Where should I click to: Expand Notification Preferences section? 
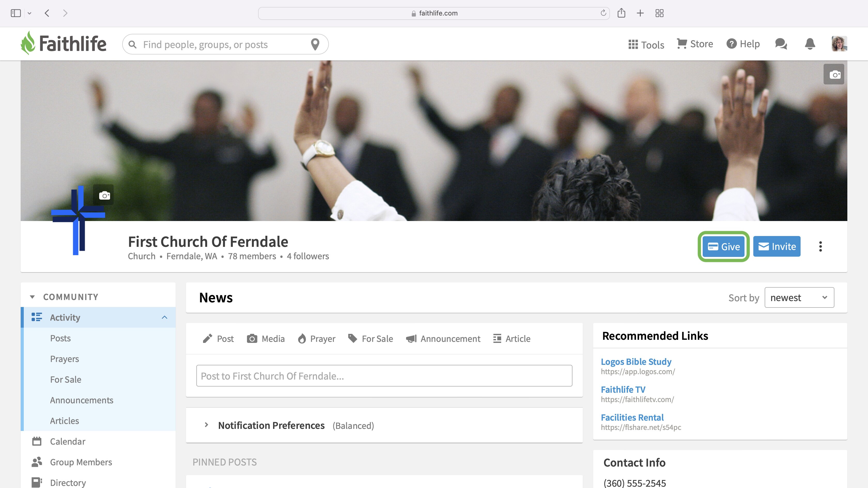[x=206, y=425]
